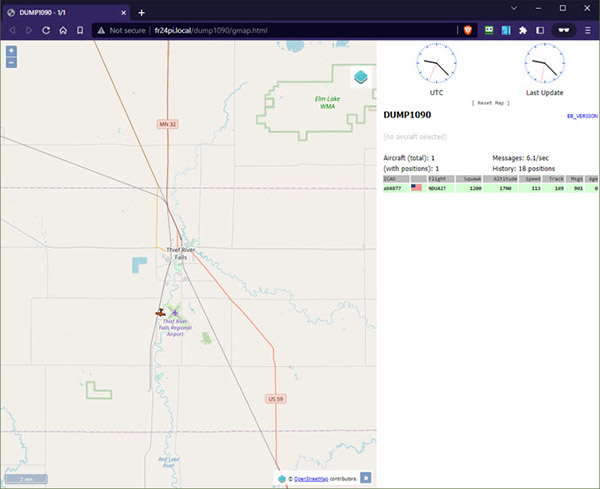600x489 pixels.
Task: Open the browser tab search dropdown
Action: 514,8
